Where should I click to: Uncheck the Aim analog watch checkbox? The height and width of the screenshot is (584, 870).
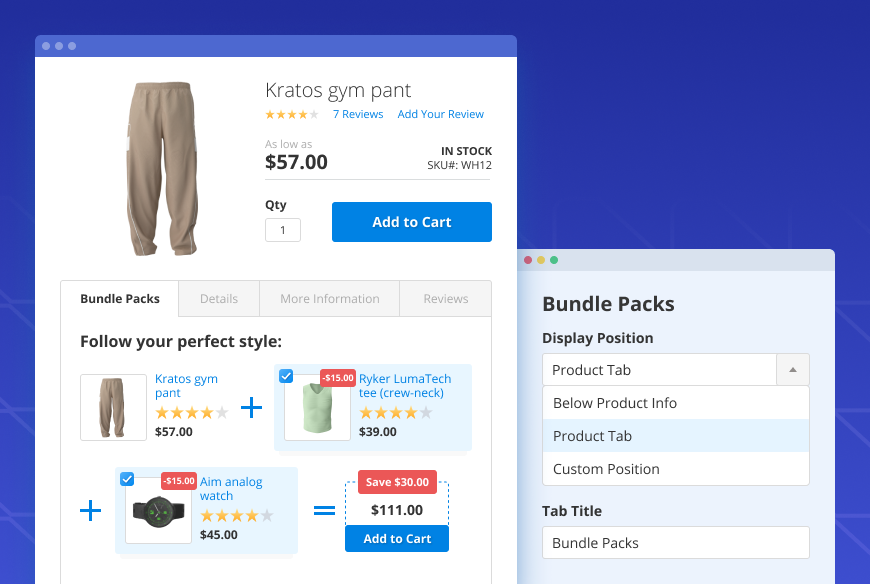(127, 479)
